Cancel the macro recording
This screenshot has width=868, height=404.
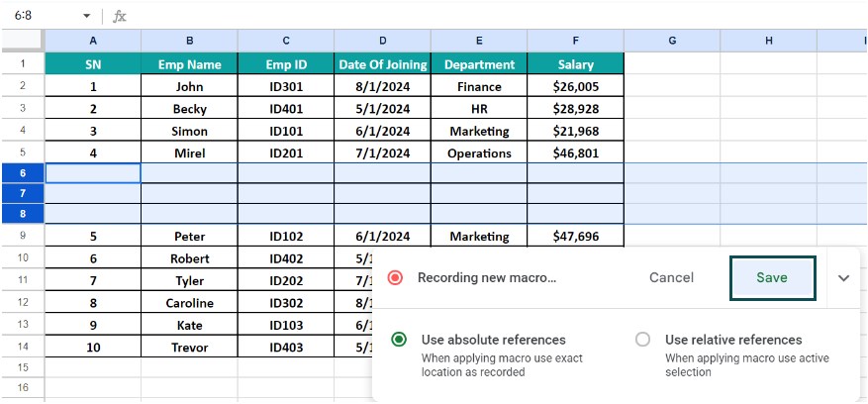[671, 277]
